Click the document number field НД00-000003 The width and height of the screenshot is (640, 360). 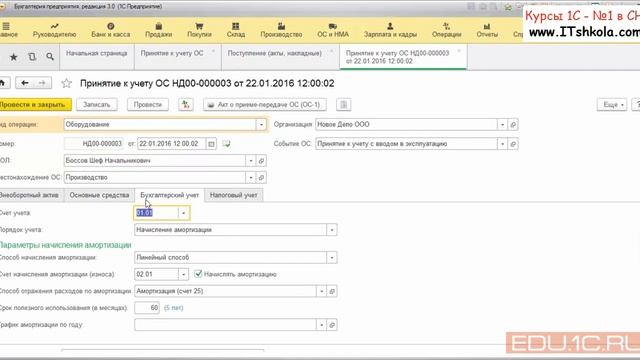coord(94,144)
